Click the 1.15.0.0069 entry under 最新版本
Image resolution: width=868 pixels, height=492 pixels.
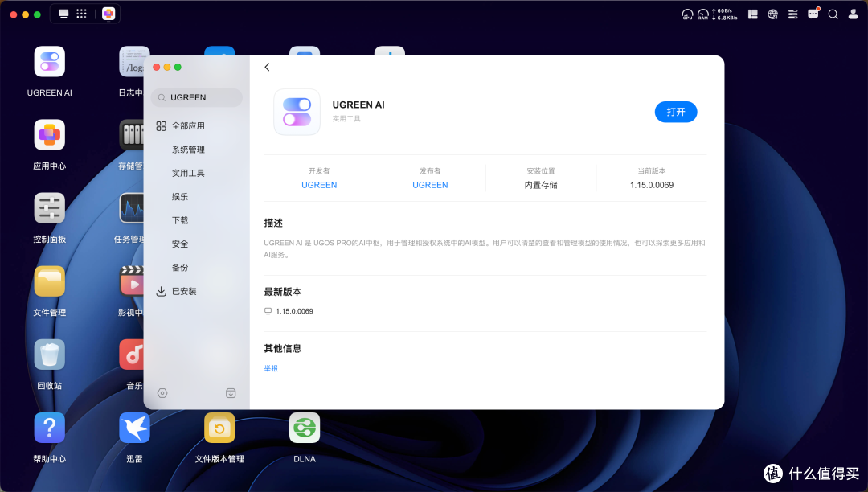[x=294, y=311]
